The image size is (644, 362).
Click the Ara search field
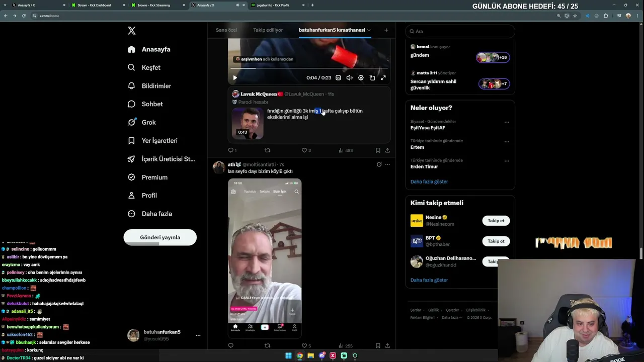pyautogui.click(x=460, y=31)
